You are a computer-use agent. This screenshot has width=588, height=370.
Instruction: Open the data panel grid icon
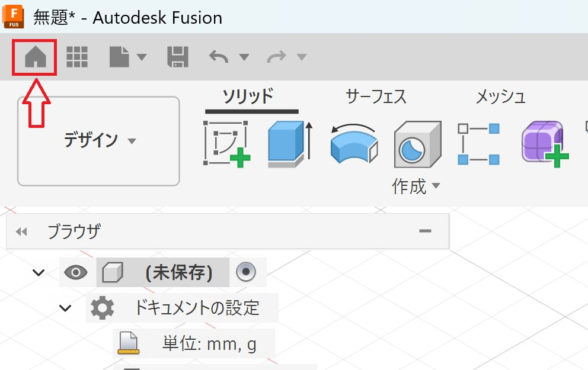(76, 57)
